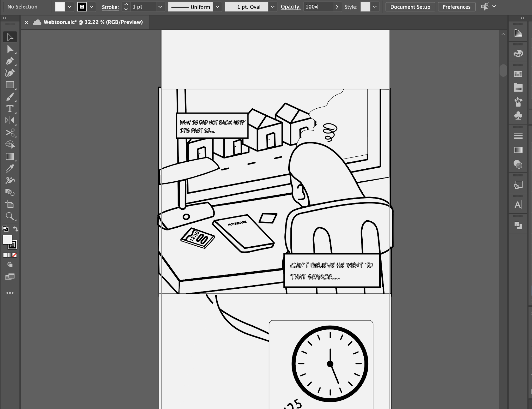Set none fill mode button
Viewport: 532px width, 409px height.
(15, 255)
